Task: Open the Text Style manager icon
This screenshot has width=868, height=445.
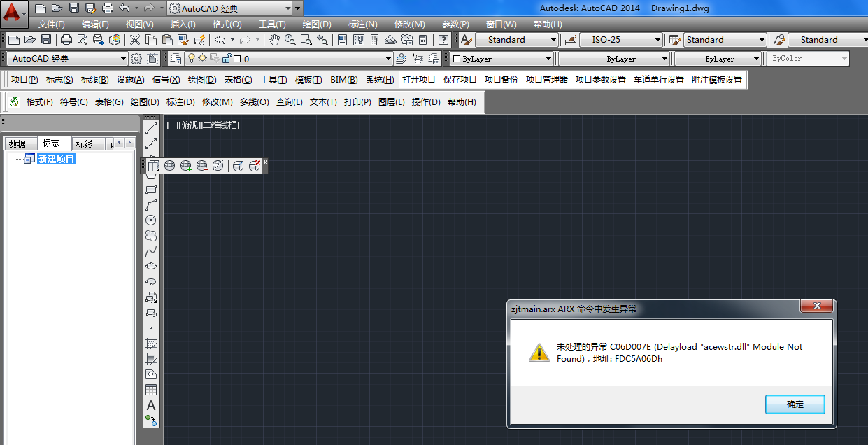Action: (466, 40)
